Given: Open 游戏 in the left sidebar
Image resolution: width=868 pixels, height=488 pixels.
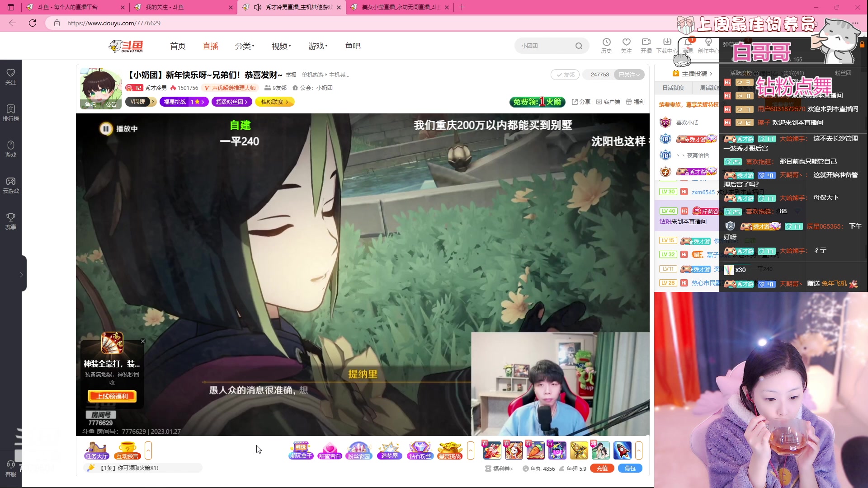Looking at the screenshot, I should (11, 149).
